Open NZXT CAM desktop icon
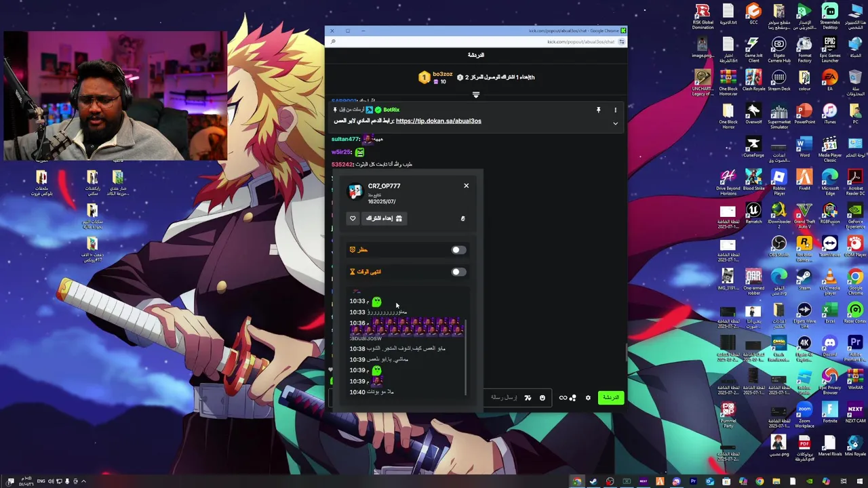The width and height of the screenshot is (868, 488). (855, 411)
